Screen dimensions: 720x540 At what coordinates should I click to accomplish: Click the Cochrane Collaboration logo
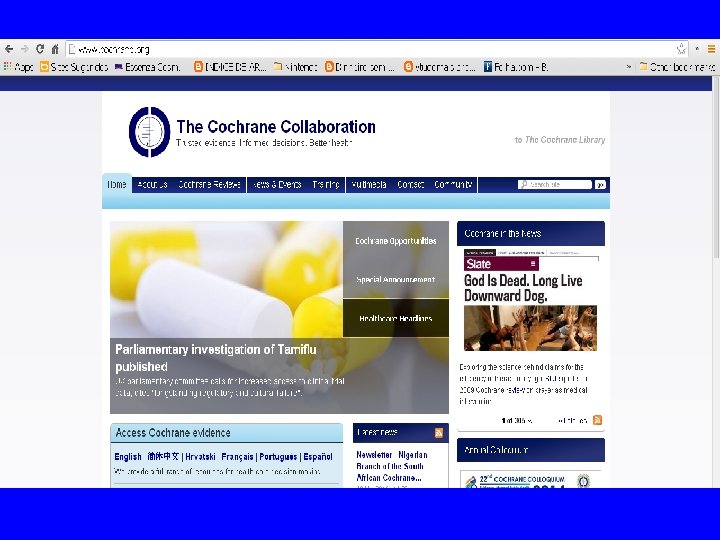[150, 132]
